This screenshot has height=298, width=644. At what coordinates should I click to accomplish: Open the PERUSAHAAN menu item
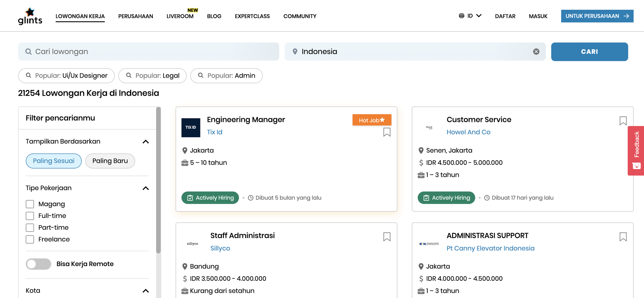[135, 16]
